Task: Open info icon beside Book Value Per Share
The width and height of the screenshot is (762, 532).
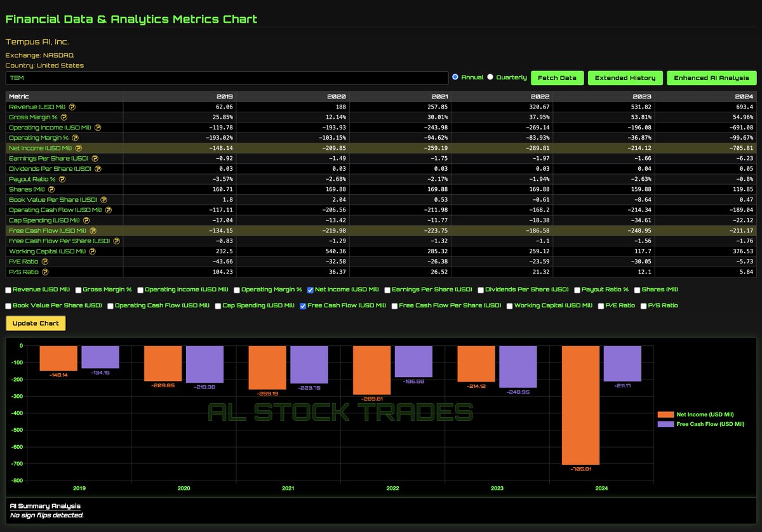Action: 103,199
